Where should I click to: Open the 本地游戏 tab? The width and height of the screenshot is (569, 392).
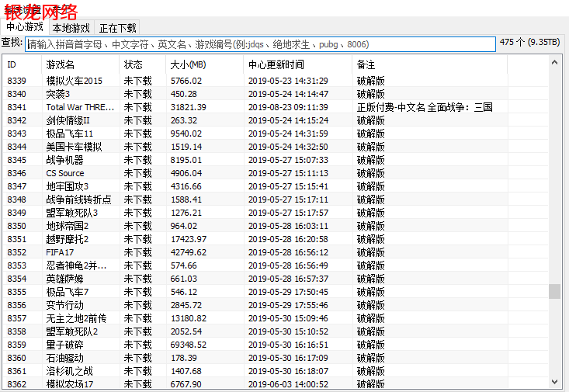(71, 28)
